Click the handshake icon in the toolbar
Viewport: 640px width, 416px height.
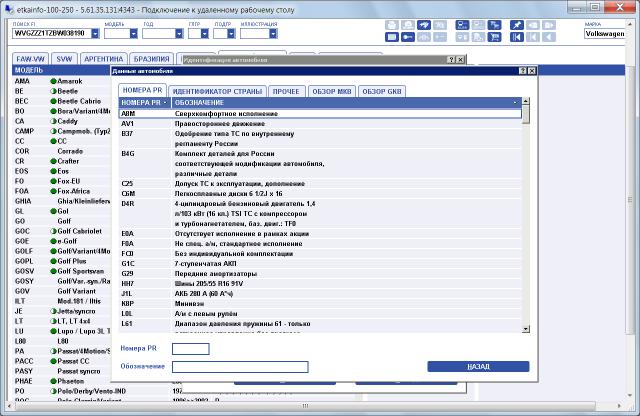click(x=424, y=25)
